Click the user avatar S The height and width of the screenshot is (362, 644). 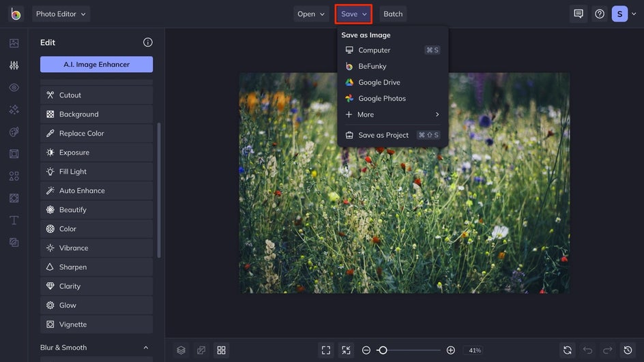[x=619, y=14]
